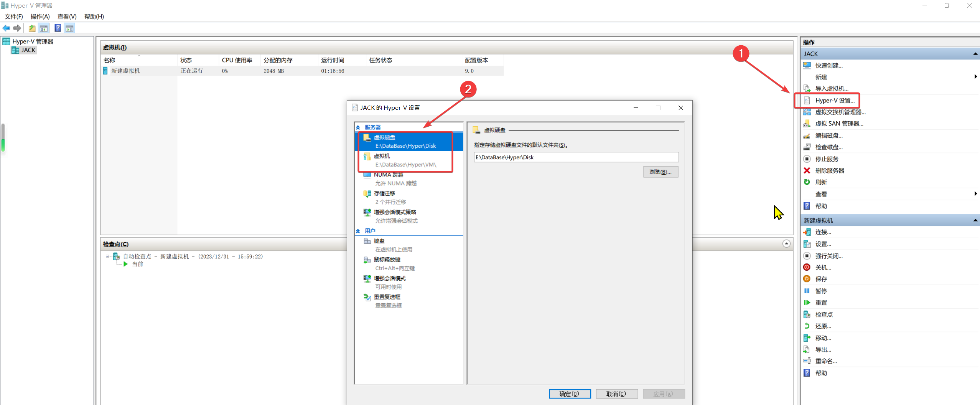
Task: Collapse the 自动检查点 tree node
Action: click(107, 256)
